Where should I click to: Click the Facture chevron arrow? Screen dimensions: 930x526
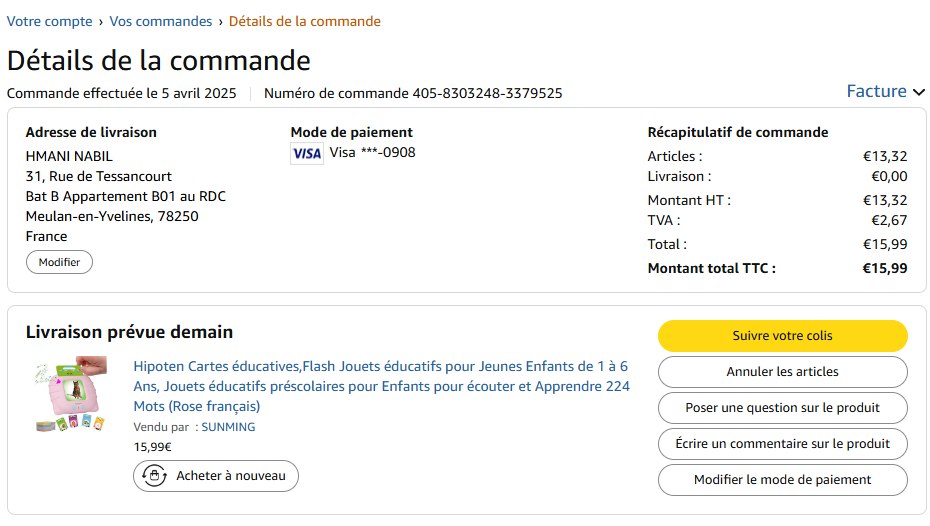[919, 92]
